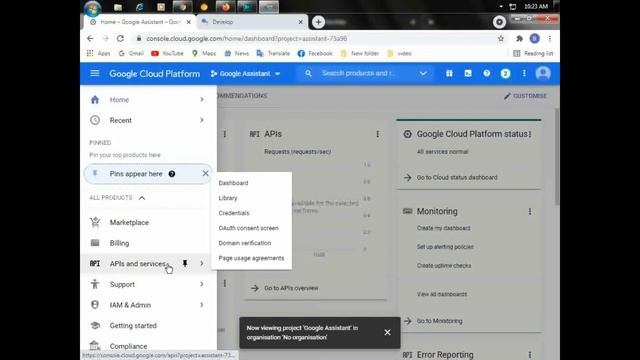Click the Recent clock icon
The image size is (640, 360).
pos(95,120)
